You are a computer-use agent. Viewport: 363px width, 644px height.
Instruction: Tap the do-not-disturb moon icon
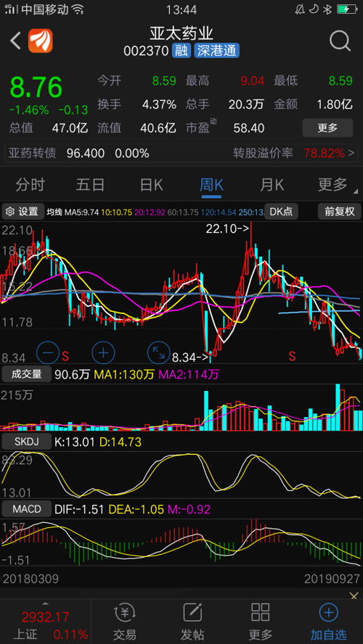313,9
